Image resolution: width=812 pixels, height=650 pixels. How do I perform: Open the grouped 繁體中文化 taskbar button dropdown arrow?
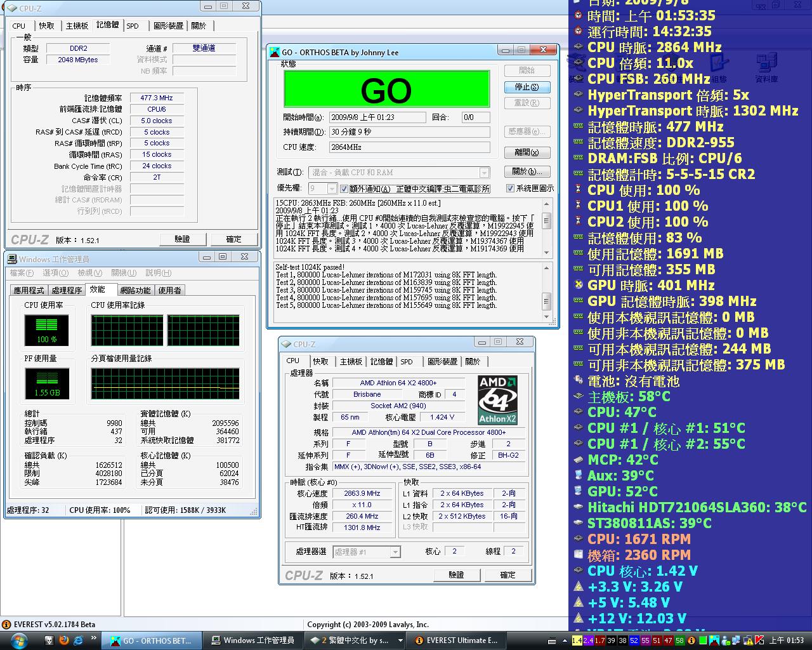coord(400,640)
